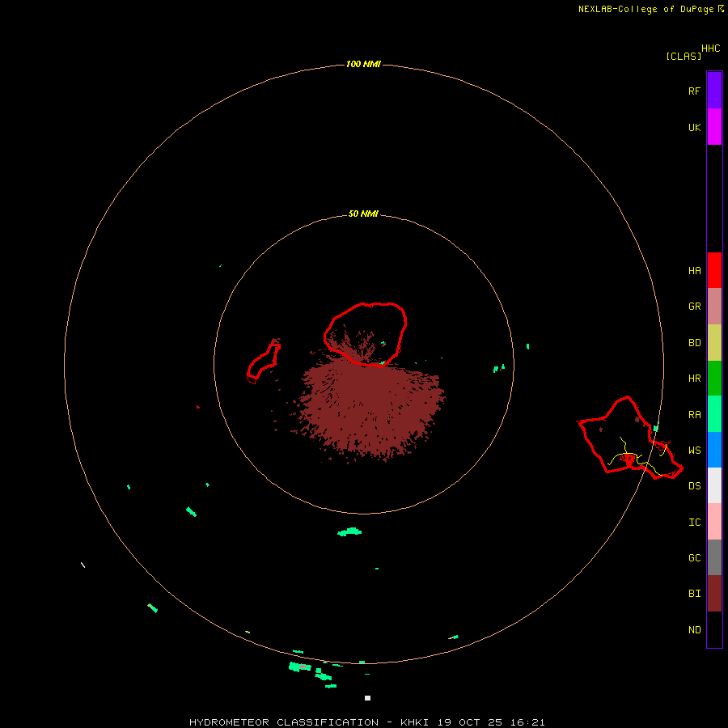This screenshot has width=728, height=728.
Task: Select the BD yellow legend block
Action: point(714,343)
